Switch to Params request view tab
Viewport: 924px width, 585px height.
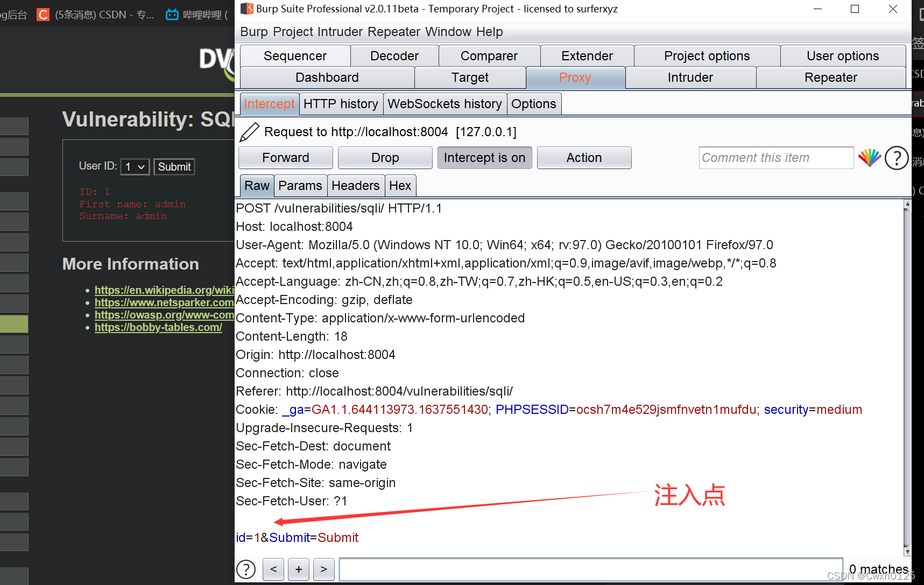[x=300, y=186]
